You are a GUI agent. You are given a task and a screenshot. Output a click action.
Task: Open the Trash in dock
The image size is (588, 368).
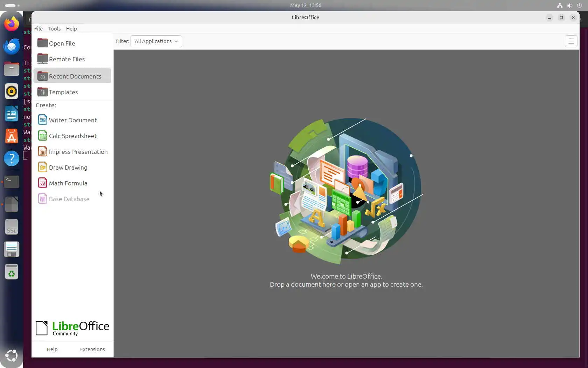click(x=12, y=272)
